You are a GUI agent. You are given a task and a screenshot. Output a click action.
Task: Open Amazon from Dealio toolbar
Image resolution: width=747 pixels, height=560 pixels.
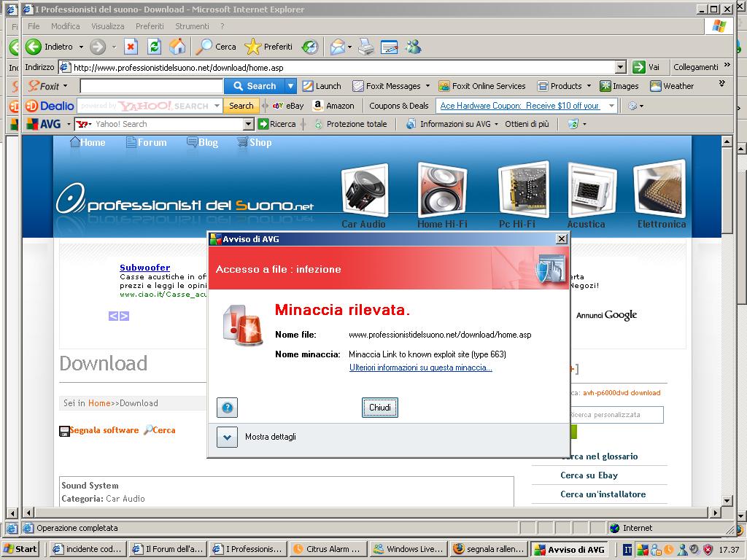pyautogui.click(x=333, y=106)
